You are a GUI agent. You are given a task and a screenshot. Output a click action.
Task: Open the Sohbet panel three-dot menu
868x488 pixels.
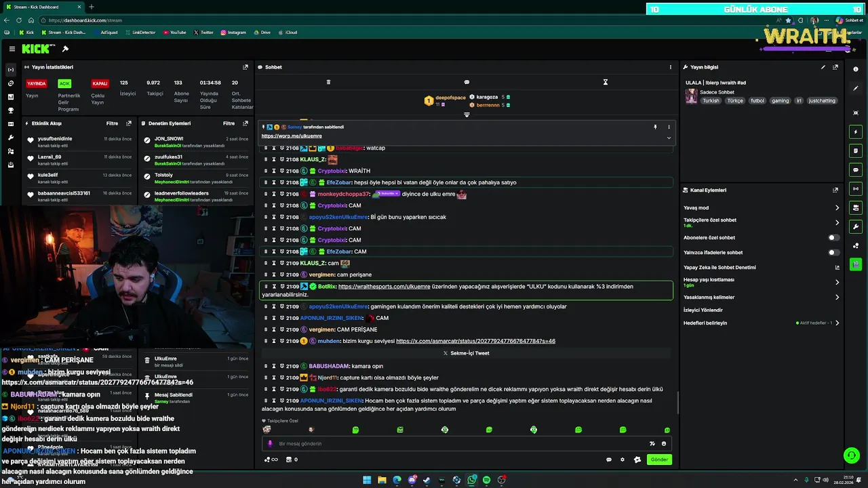coord(671,67)
